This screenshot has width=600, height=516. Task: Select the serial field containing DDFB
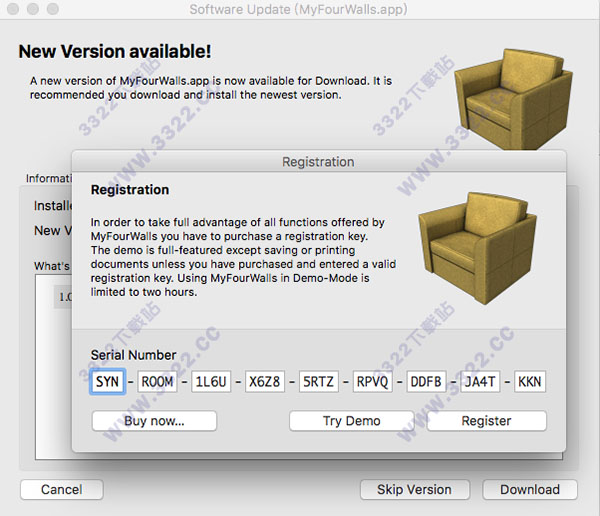click(426, 382)
